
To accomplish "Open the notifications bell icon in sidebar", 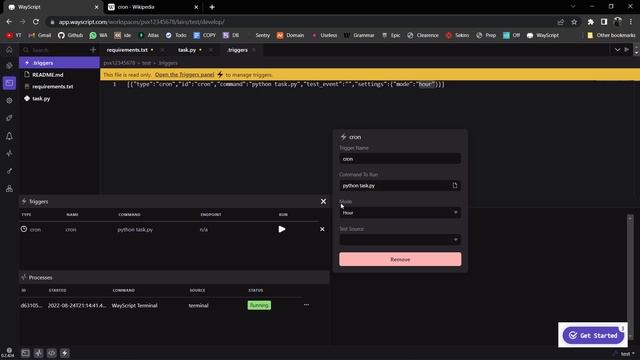I will tap(9, 136).
